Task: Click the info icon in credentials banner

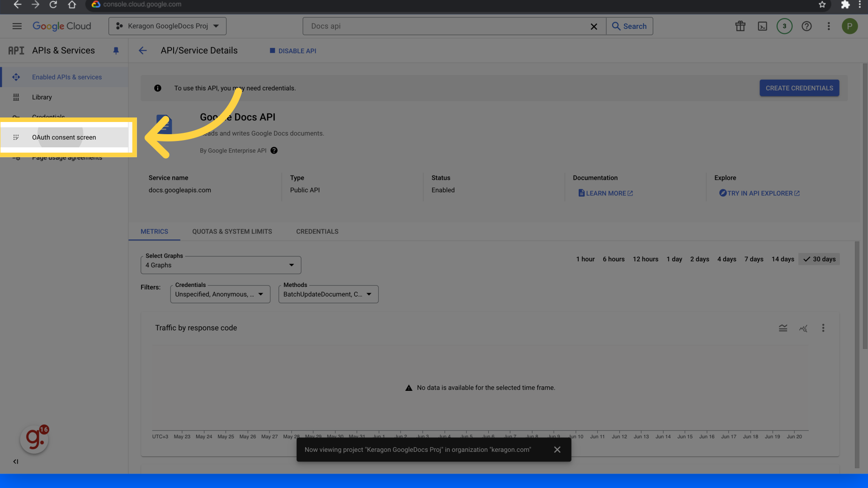Action: (157, 88)
